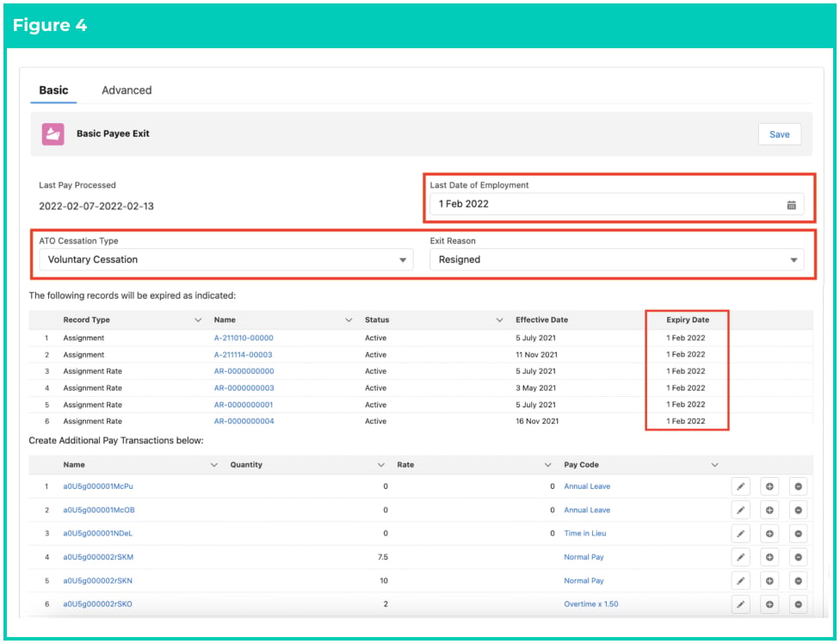Expand the records table Name column menu chevron
The image size is (840, 644).
click(x=349, y=320)
